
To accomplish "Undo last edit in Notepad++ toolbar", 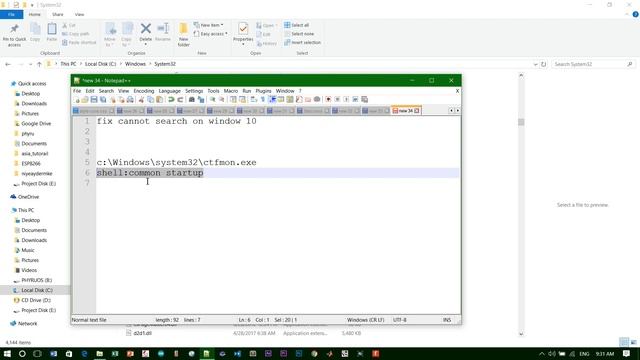I will pyautogui.click(x=171, y=100).
